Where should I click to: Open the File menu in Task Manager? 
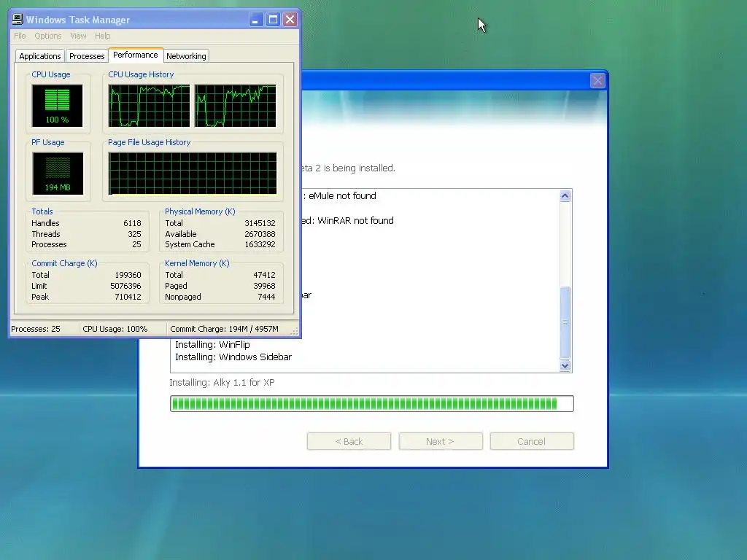(20, 36)
